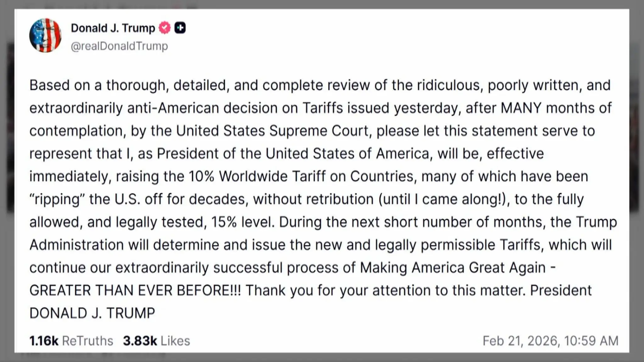Open the @realDonaldTrump handle link

click(x=119, y=46)
